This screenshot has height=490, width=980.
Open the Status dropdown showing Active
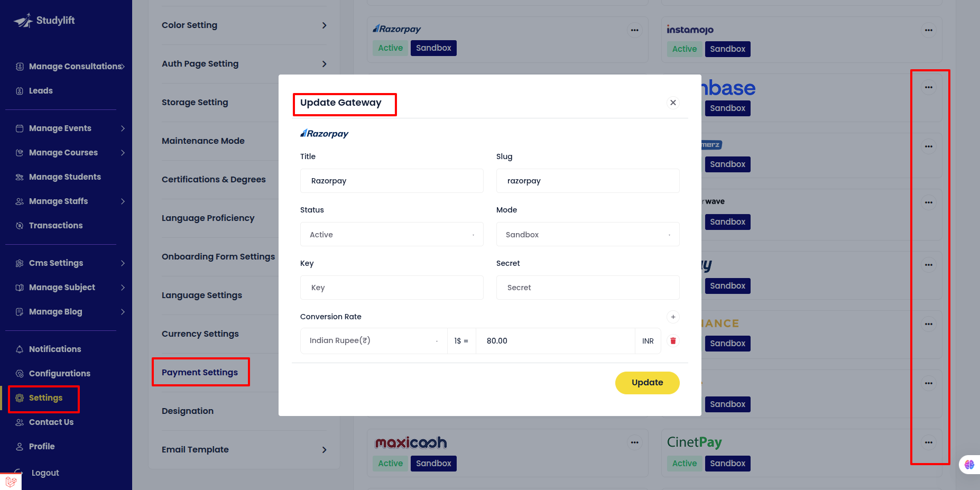coord(392,235)
